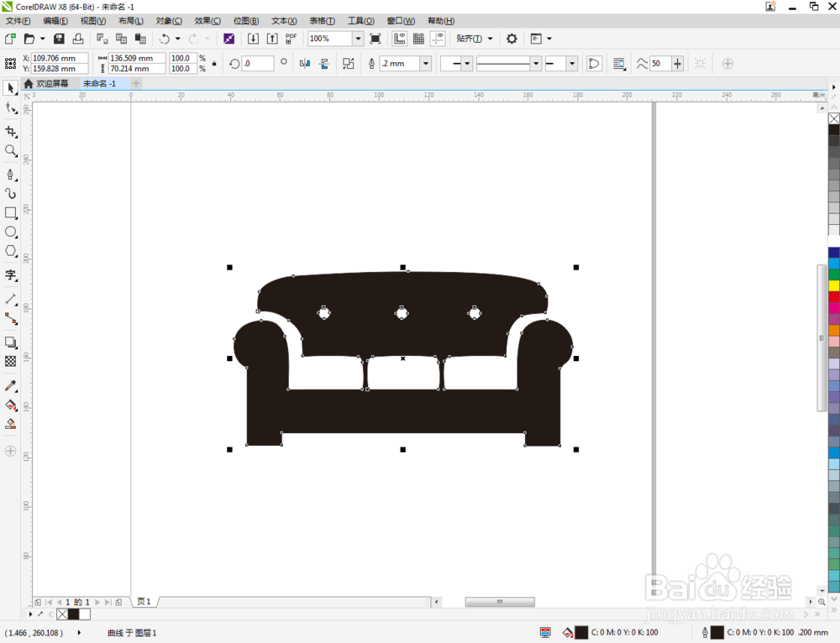The image size is (840, 643).
Task: Open the 位图(B) menu
Action: [246, 21]
